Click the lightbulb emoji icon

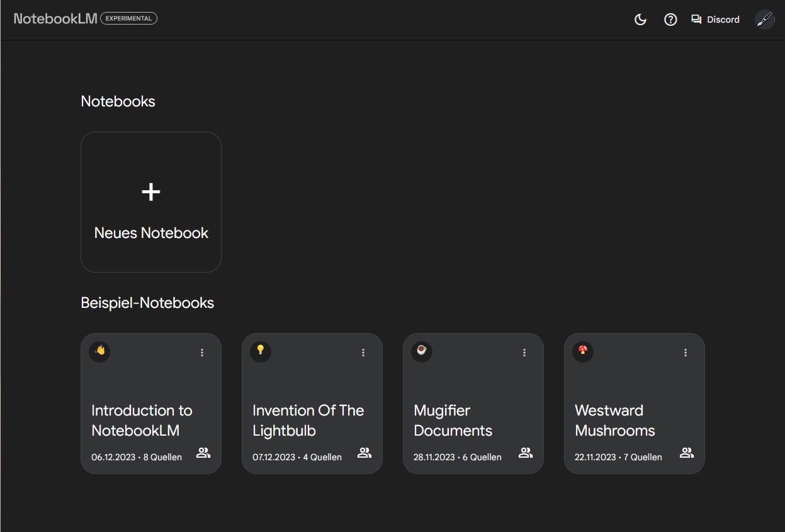pyautogui.click(x=261, y=351)
